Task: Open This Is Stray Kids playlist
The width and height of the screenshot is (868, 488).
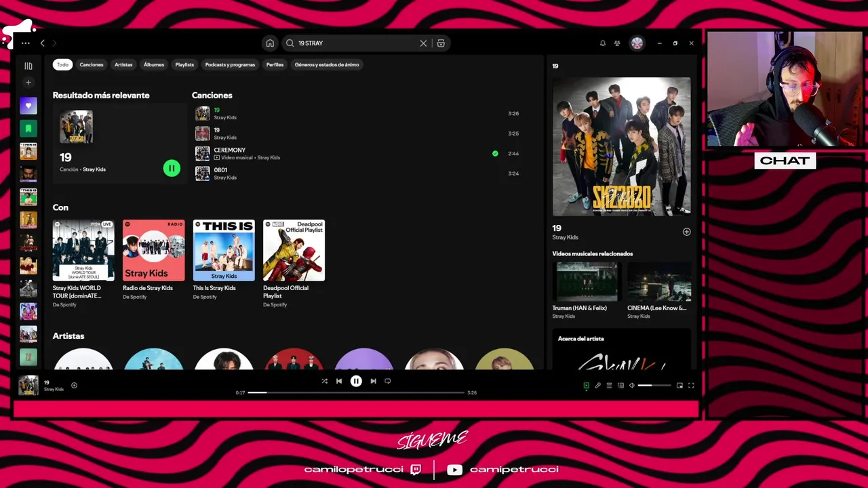Action: 224,260
